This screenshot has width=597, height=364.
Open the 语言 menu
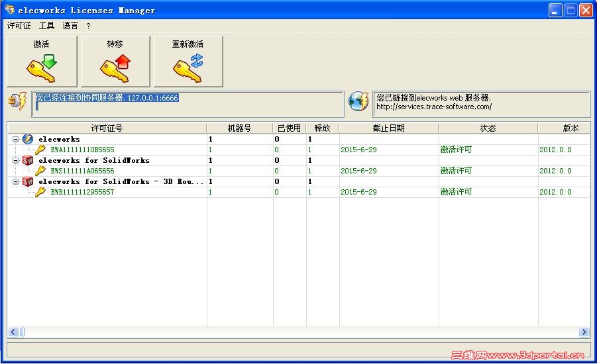70,26
